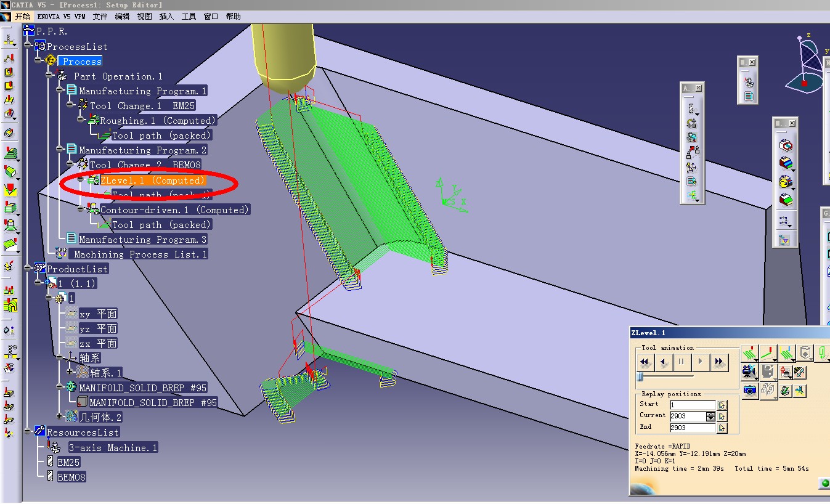
Task: Pause the tool animation
Action: tap(681, 362)
